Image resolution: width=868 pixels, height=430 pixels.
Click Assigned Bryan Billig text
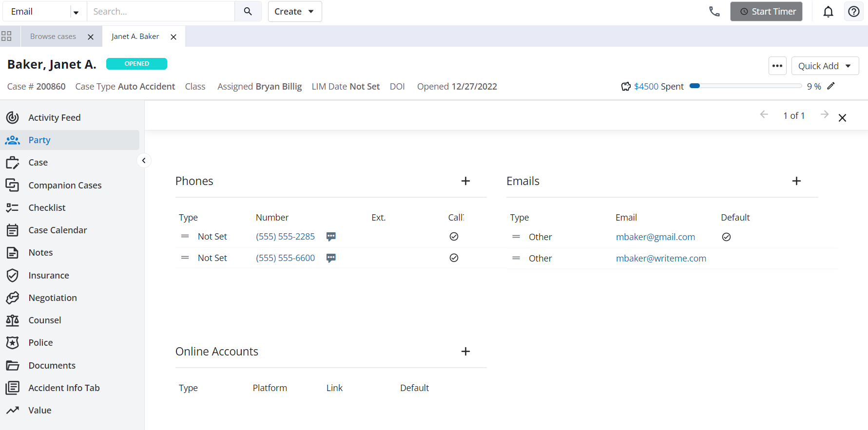tap(260, 86)
